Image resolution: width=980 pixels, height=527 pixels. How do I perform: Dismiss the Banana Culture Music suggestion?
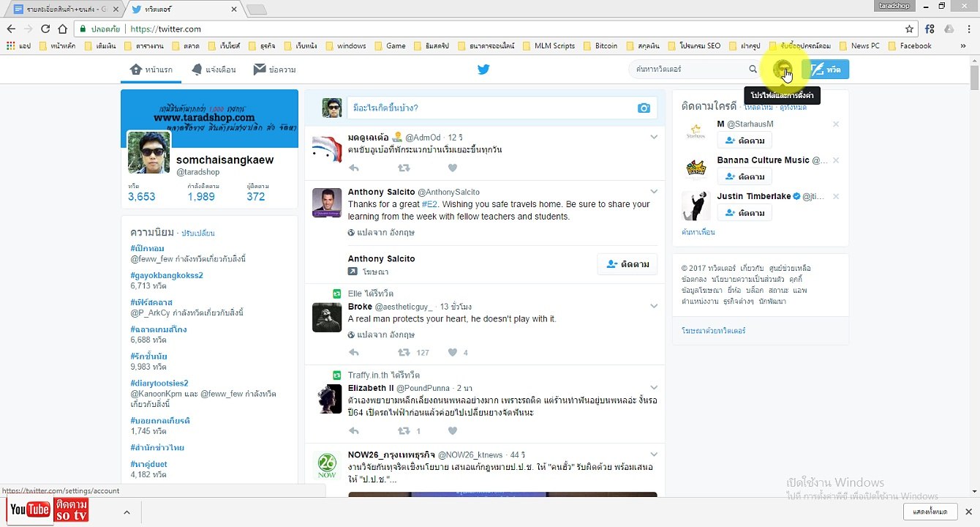pos(836,160)
